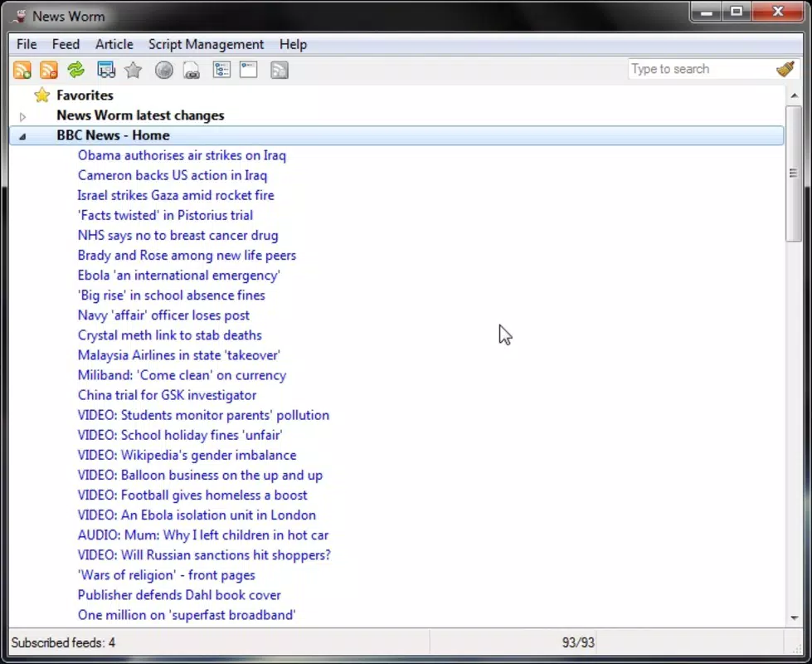
Task: Click the vertical scrollbar thumb
Action: 794,173
